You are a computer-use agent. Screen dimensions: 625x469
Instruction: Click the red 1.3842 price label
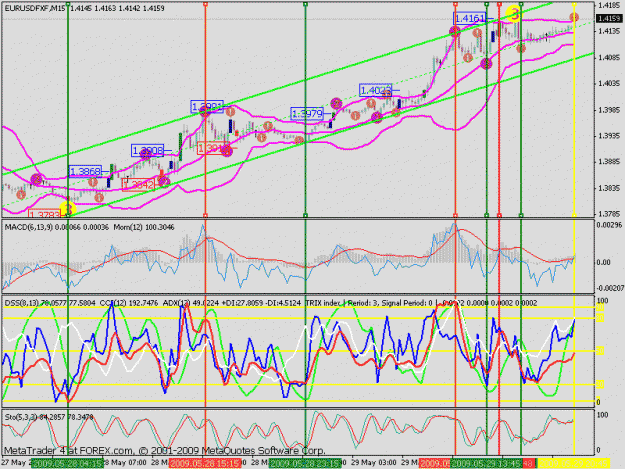click(138, 185)
